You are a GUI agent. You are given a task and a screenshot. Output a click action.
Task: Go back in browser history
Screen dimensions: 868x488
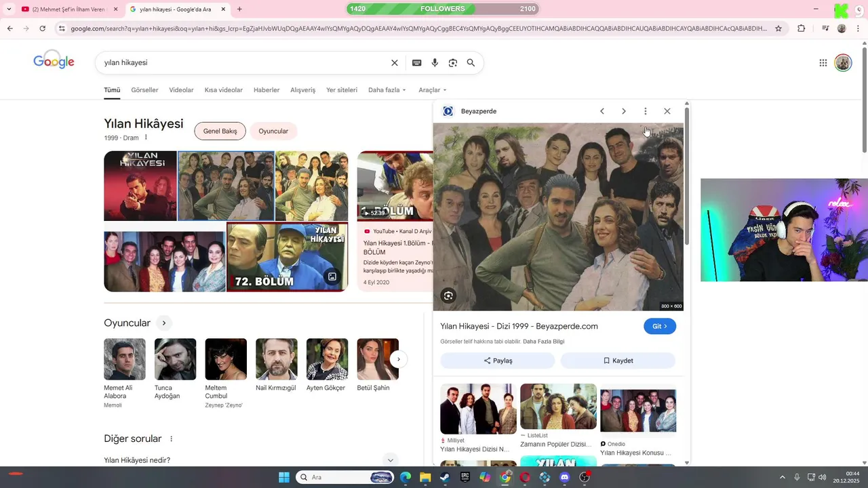[x=10, y=28]
